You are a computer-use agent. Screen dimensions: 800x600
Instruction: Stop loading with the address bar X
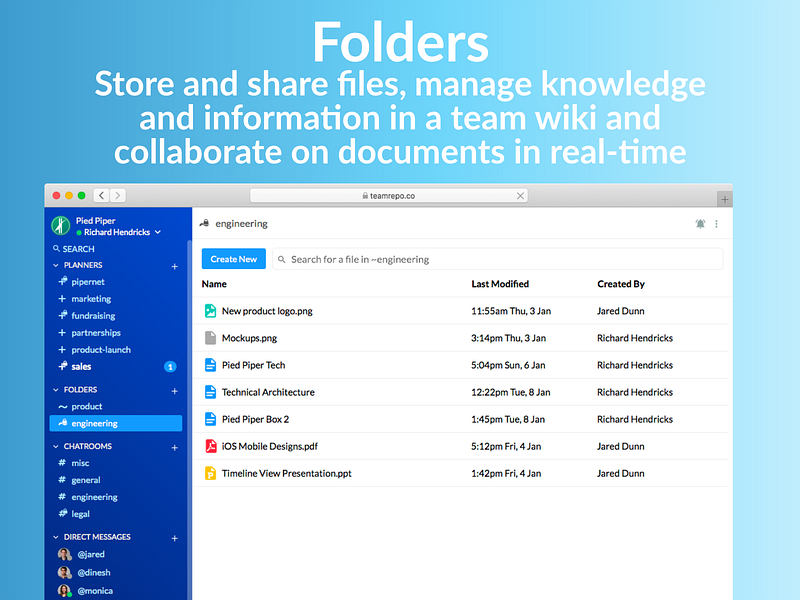[520, 196]
